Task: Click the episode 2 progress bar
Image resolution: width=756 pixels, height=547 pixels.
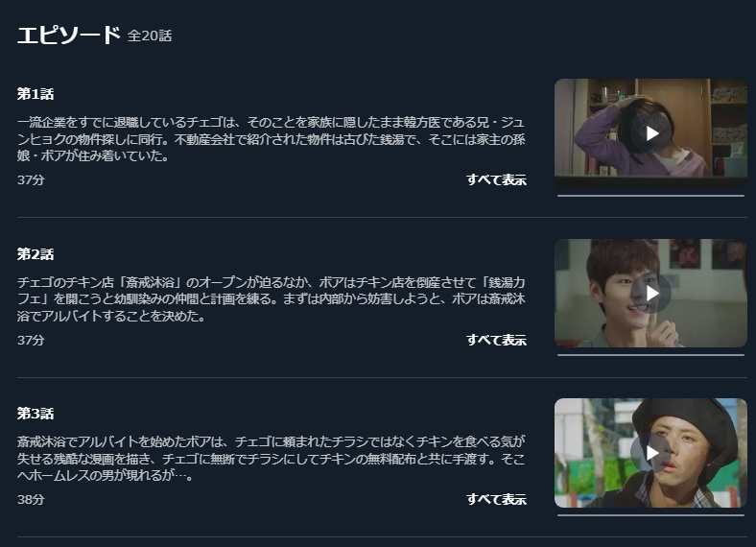Action: (650, 355)
